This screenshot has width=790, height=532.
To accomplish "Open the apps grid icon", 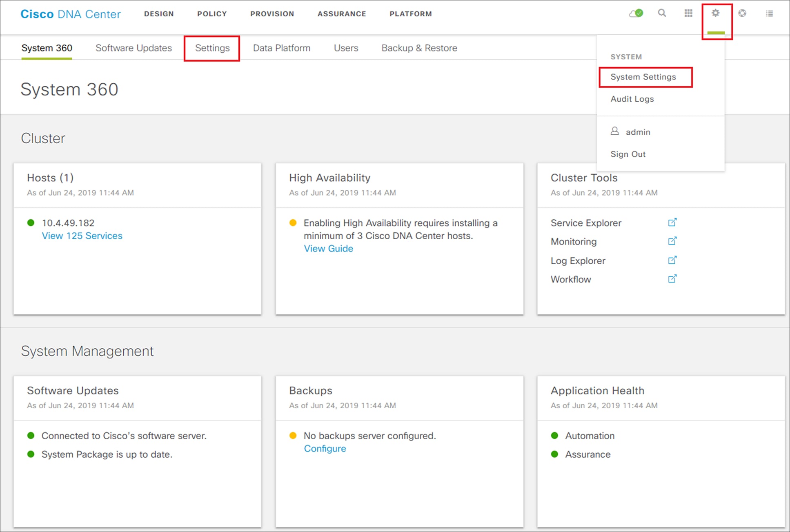I will (688, 13).
